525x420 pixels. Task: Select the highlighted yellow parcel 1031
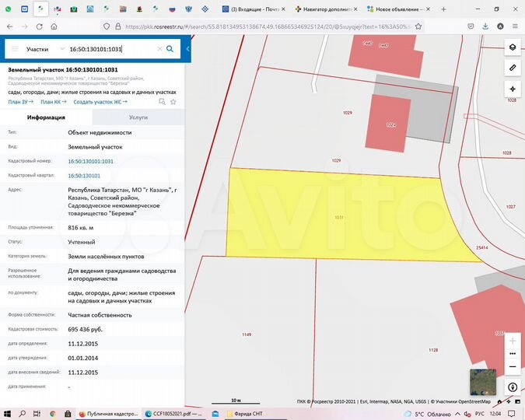pos(339,218)
